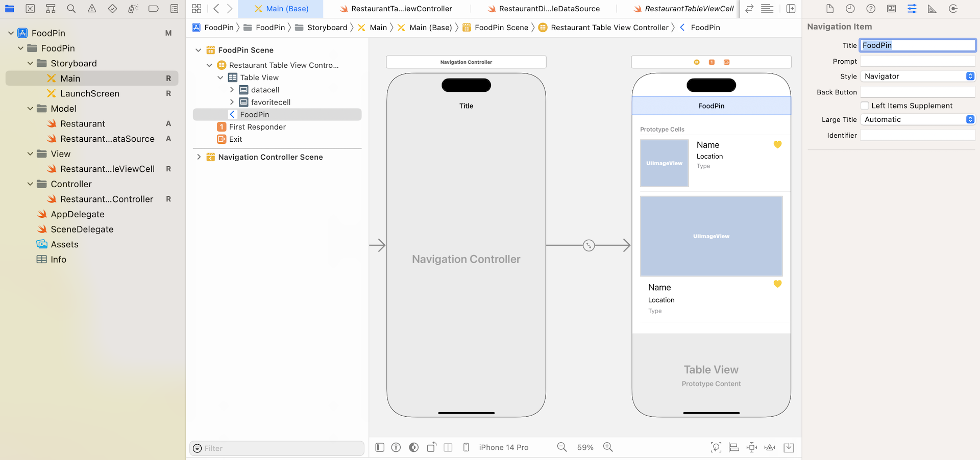This screenshot has height=460, width=980.
Task: Open the Style dropdown set to Navigator
Action: 918,76
